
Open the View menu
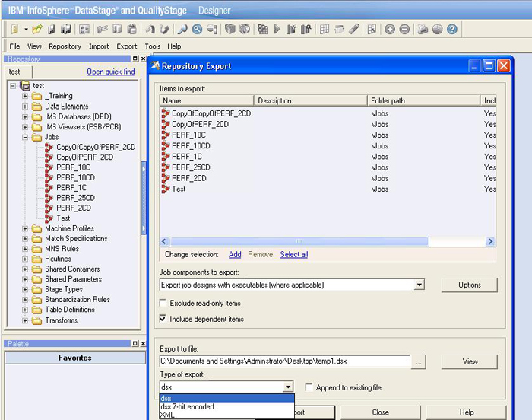point(34,46)
